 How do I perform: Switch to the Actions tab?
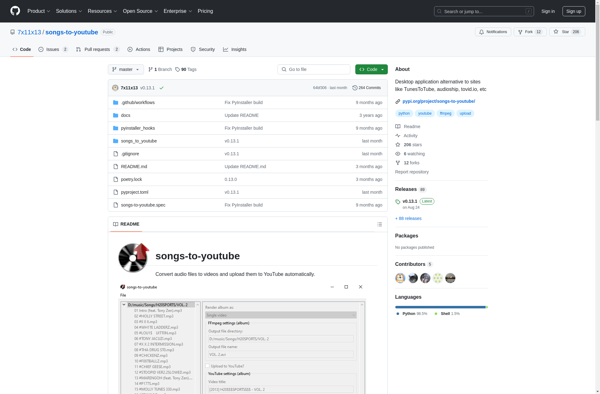point(139,49)
